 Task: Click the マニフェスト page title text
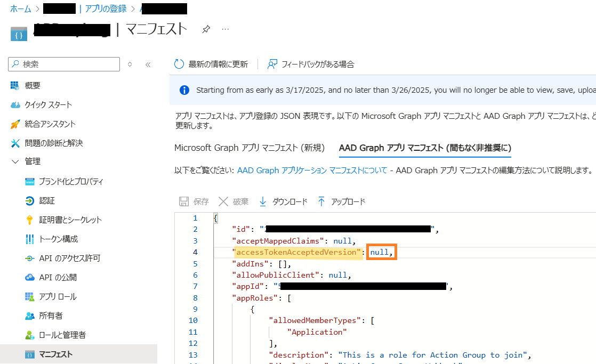(x=156, y=29)
